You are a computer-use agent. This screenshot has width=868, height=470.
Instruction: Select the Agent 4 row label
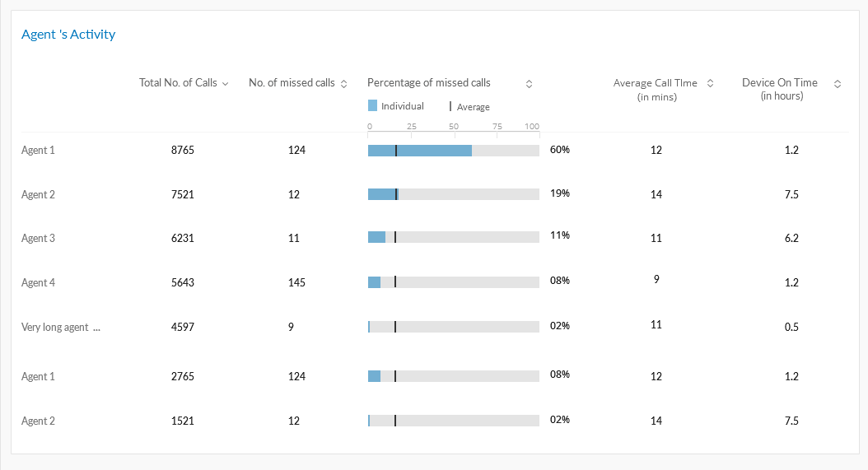click(x=38, y=283)
